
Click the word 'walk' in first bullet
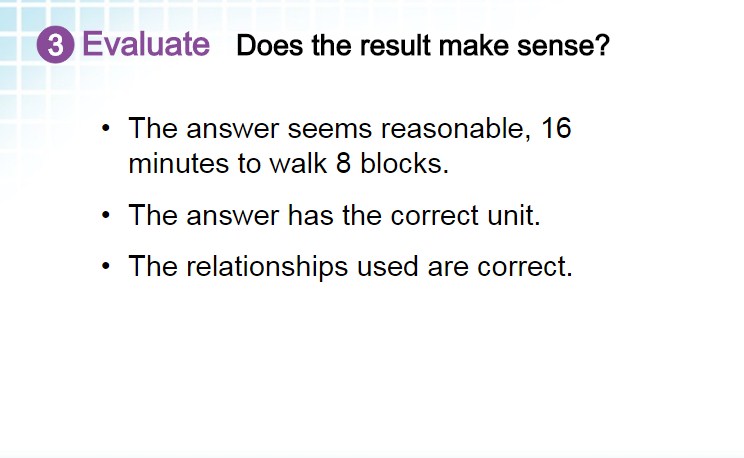pos(298,164)
